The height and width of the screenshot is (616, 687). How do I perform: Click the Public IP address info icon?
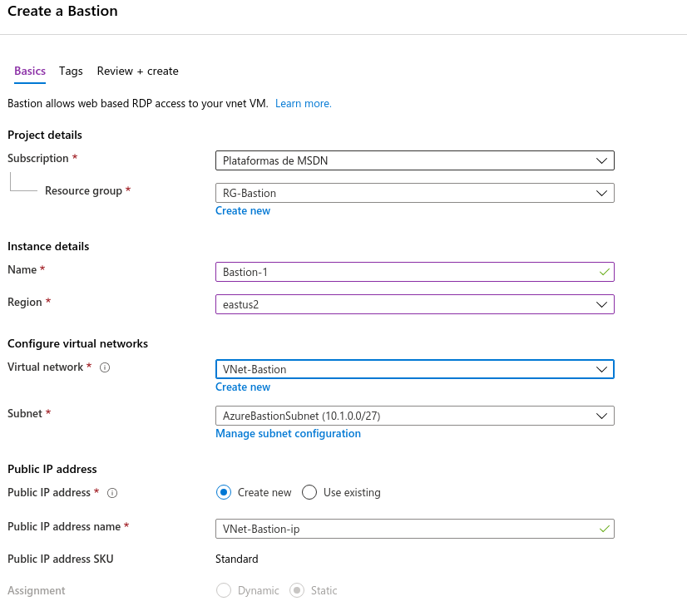point(112,492)
